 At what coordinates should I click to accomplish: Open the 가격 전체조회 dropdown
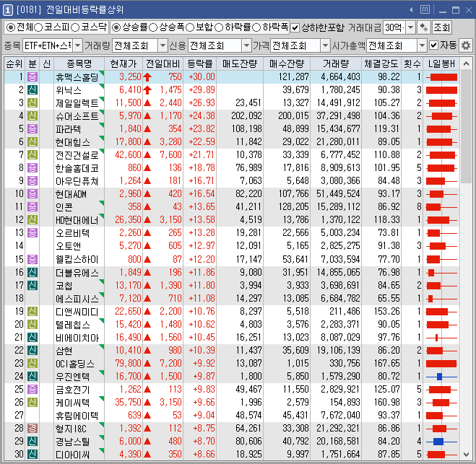[x=325, y=45]
